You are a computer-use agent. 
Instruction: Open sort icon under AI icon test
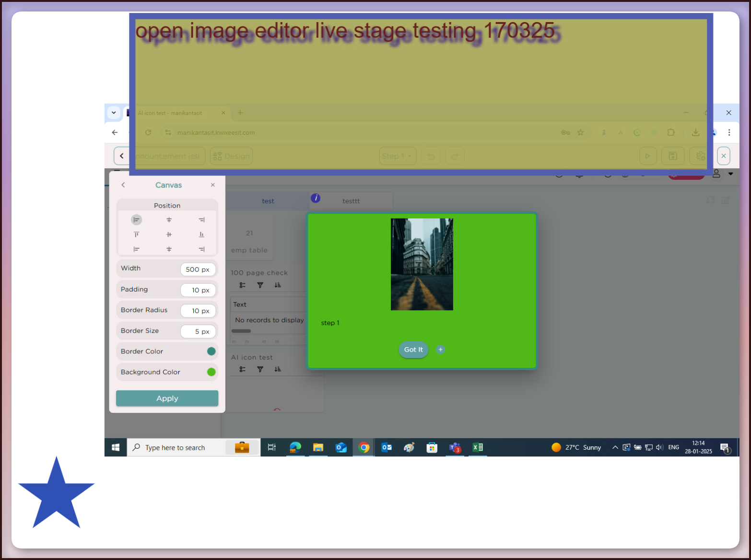[x=278, y=369]
